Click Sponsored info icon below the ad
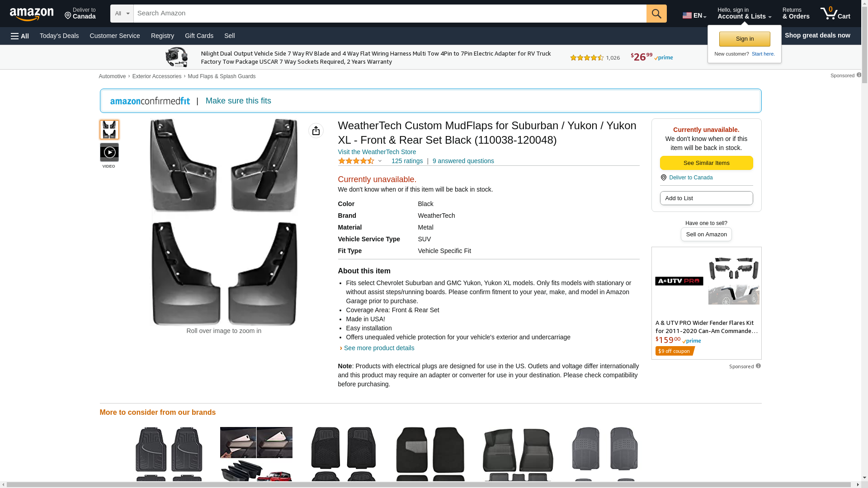This screenshot has height=488, width=868. 758,366
